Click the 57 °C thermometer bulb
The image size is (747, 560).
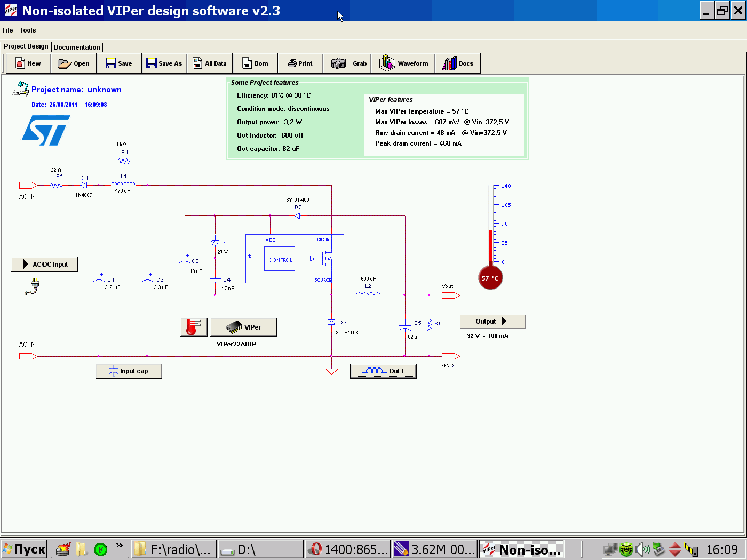(490, 278)
